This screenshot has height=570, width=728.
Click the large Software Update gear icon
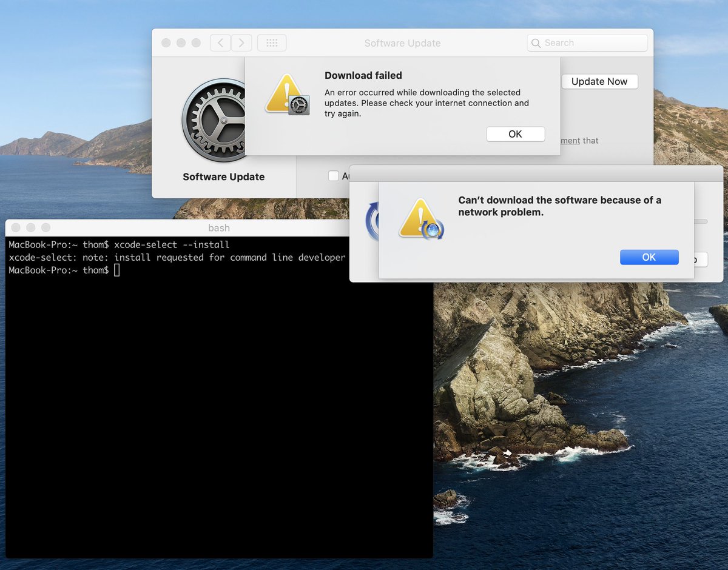tap(213, 121)
